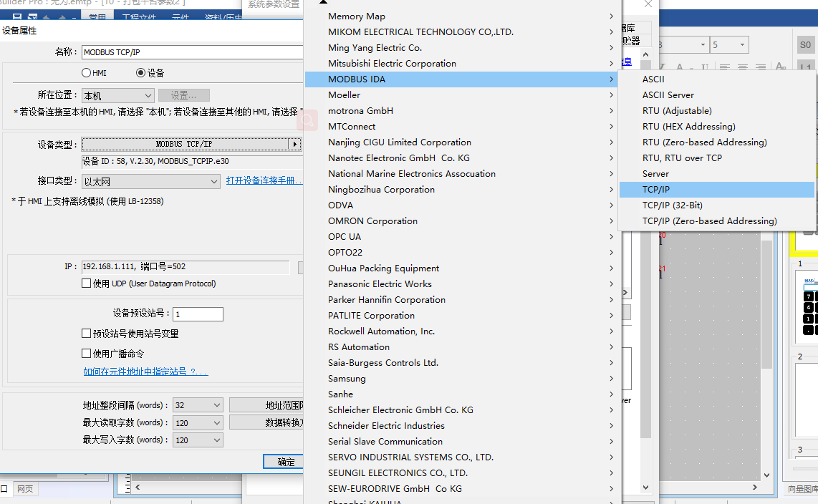
Task: Click the canvas horizontal scroll left arrow
Action: click(x=138, y=488)
